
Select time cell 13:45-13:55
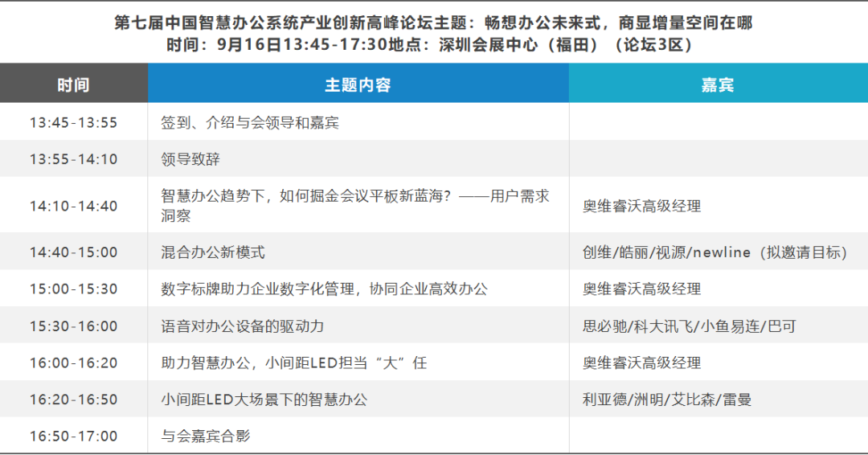tap(74, 121)
